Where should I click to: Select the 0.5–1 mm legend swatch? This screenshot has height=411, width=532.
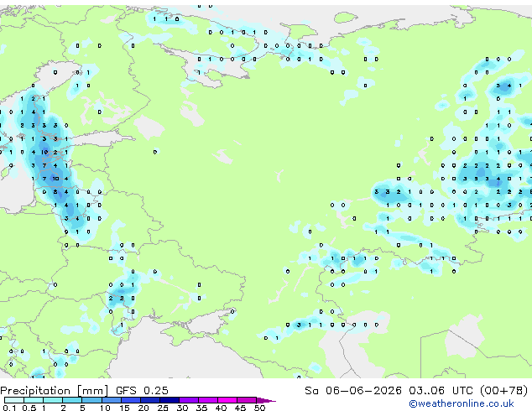pos(34,400)
